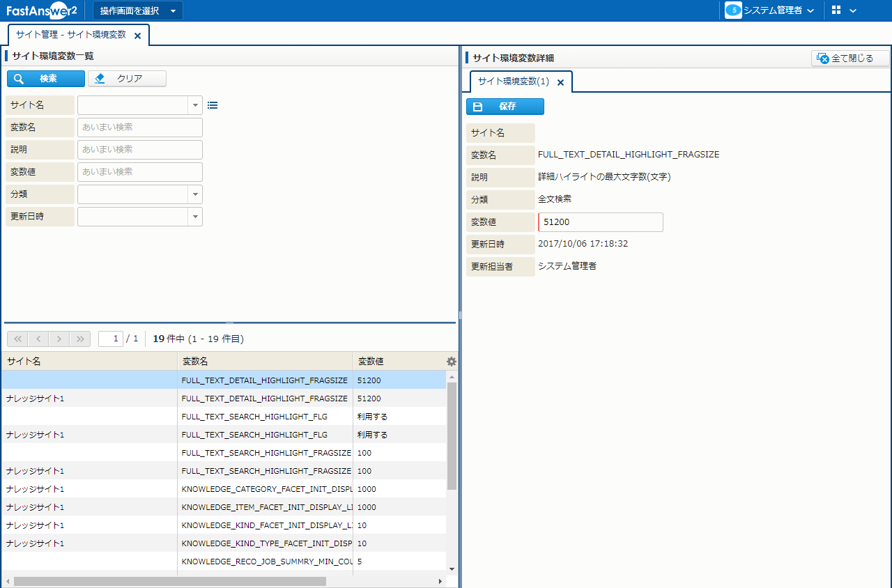The width and height of the screenshot is (892, 588).
Task: Go to the last page of results
Action: pos(80,339)
